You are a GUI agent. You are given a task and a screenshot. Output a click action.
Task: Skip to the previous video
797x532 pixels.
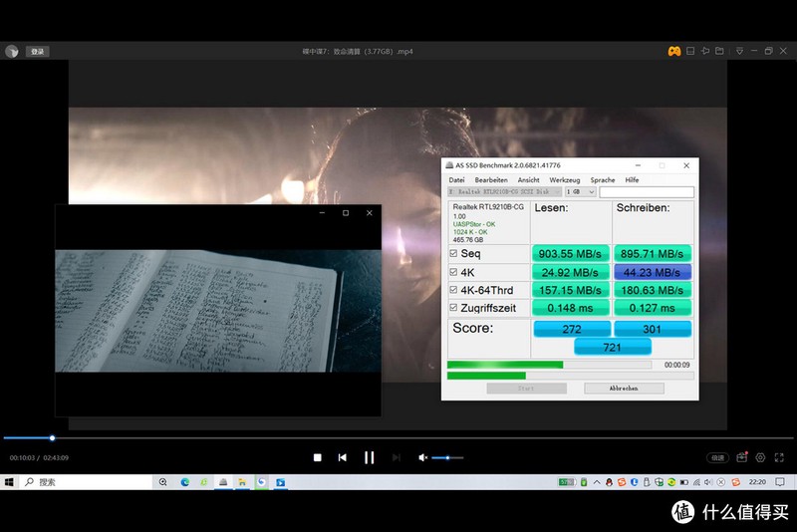pos(343,458)
